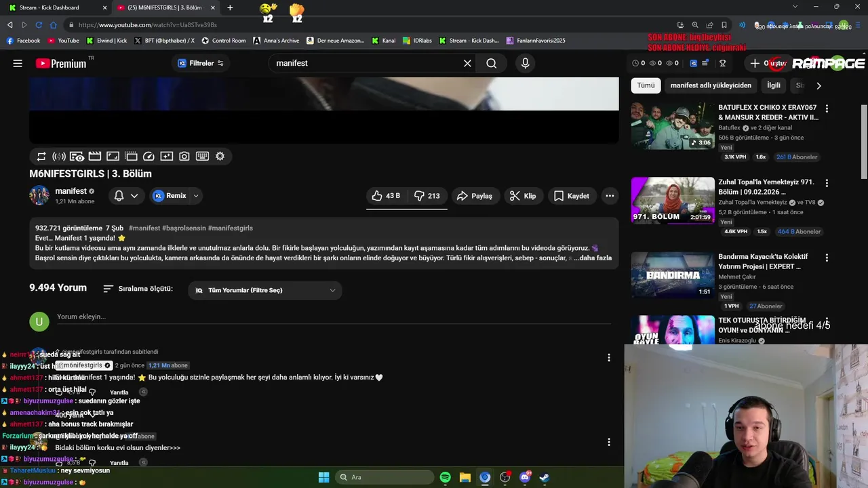The height and width of the screenshot is (488, 868).
Task: Open a new browser tab
Action: pos(230,7)
